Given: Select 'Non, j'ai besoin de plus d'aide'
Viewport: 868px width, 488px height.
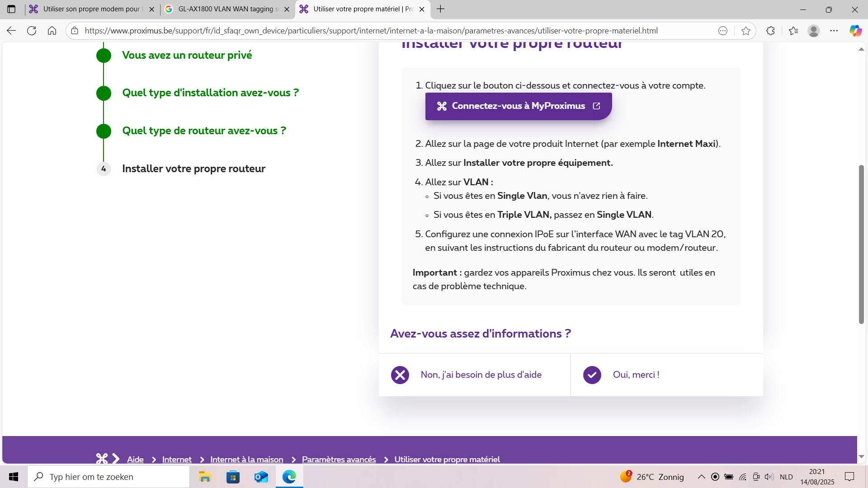Looking at the screenshot, I should [x=481, y=375].
